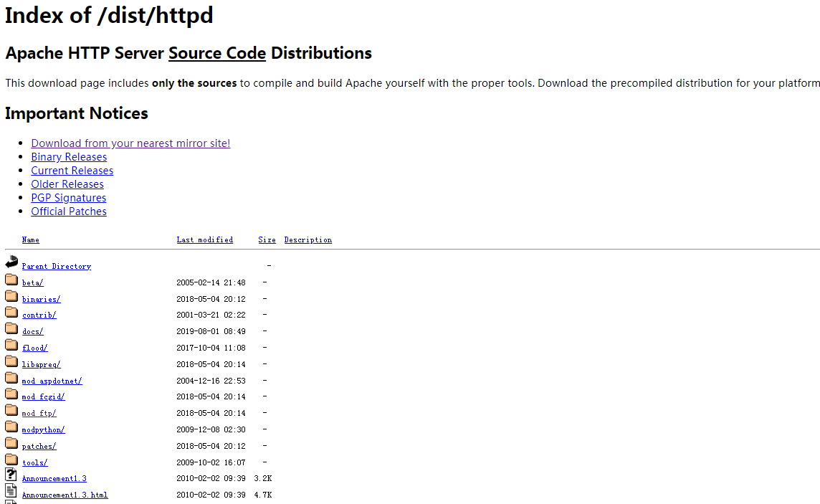Open the Announcement1.3.html file link
820x504 pixels.
click(65, 495)
